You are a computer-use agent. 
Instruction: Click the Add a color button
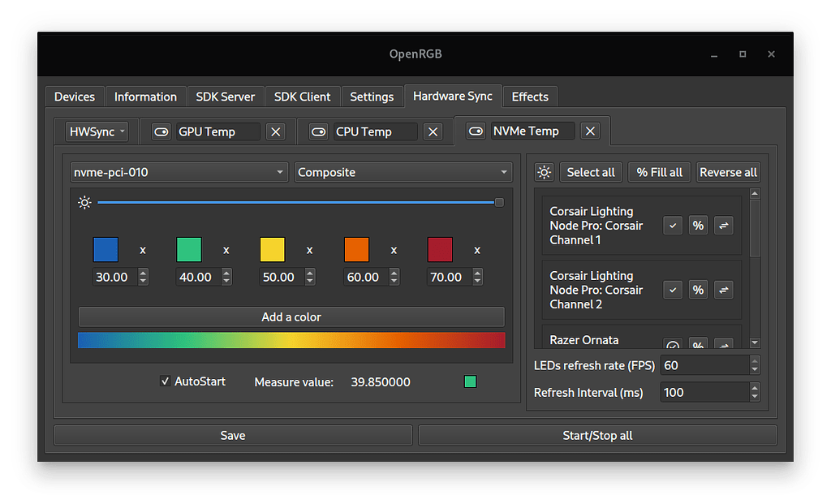pyautogui.click(x=291, y=317)
